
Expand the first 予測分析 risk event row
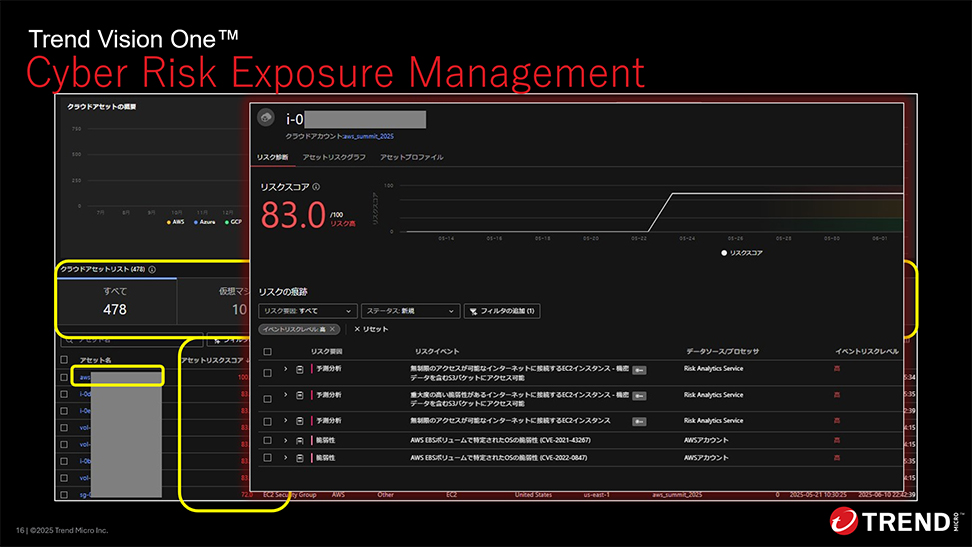click(x=285, y=371)
